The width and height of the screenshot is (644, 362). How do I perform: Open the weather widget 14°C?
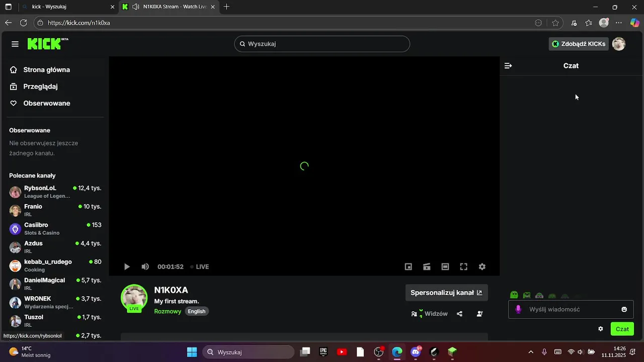(x=30, y=352)
